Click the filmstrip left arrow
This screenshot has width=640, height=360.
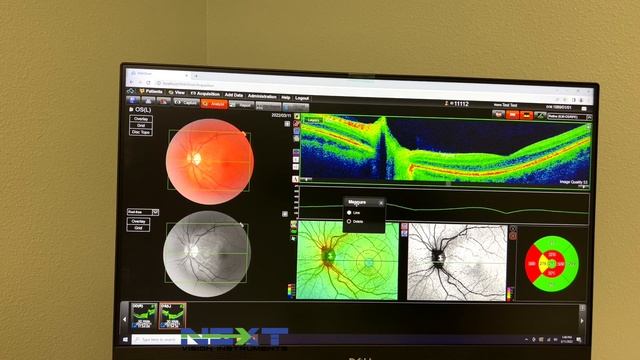pos(124,320)
